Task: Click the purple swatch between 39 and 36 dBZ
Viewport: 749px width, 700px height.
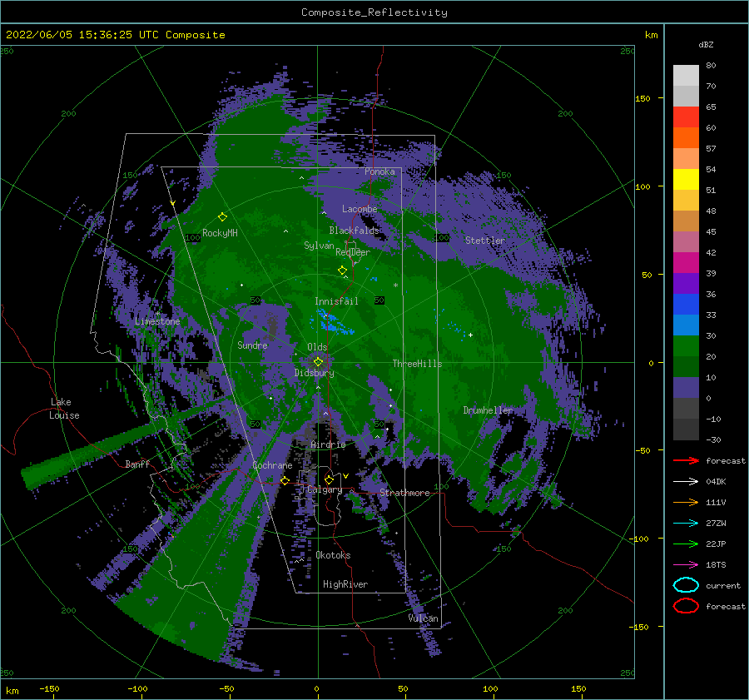Action: (x=686, y=284)
